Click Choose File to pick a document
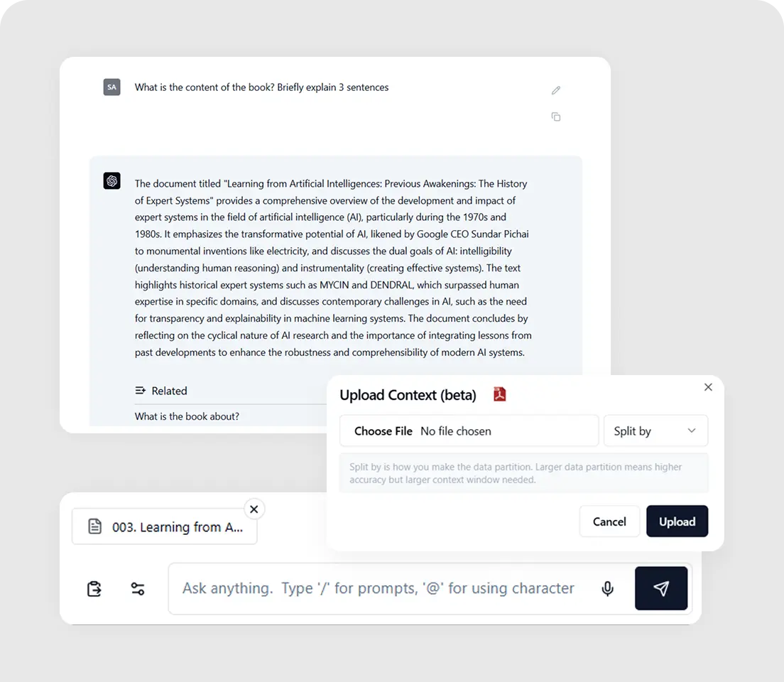 pos(383,431)
